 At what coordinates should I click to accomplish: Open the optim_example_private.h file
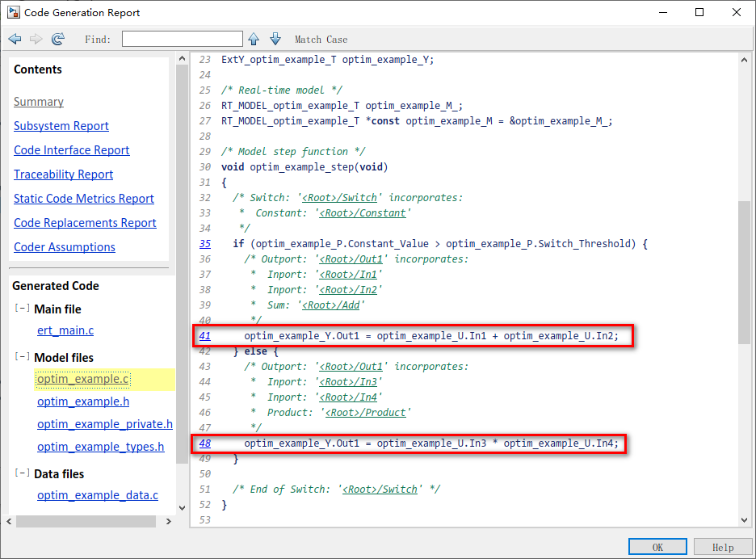tap(105, 424)
